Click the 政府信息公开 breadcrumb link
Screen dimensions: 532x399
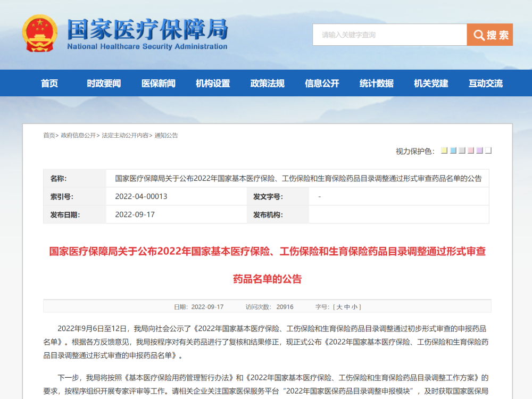(78, 135)
